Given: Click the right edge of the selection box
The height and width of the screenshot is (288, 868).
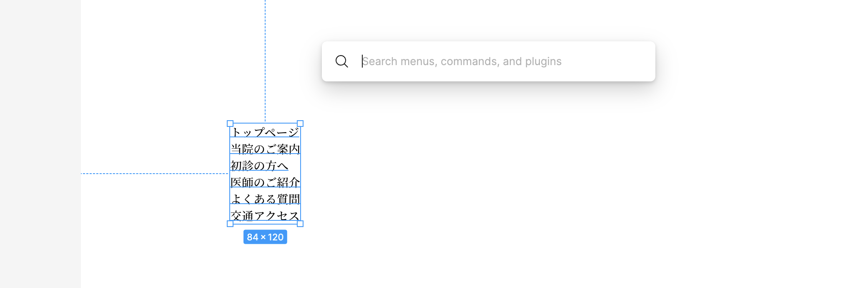Looking at the screenshot, I should [x=300, y=174].
